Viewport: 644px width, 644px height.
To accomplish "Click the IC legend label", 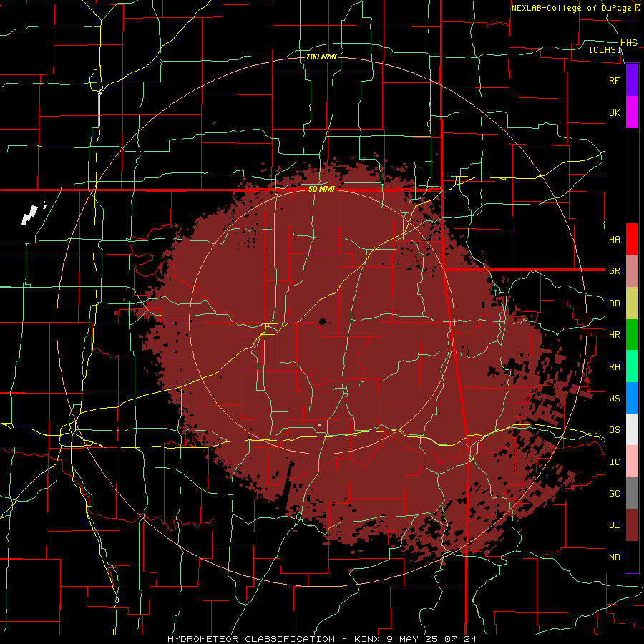I will (x=614, y=462).
